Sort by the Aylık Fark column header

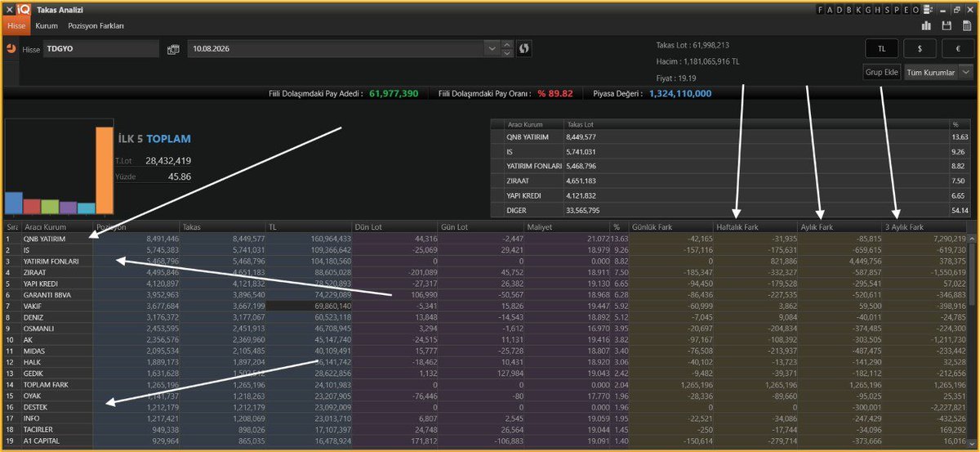coord(840,226)
